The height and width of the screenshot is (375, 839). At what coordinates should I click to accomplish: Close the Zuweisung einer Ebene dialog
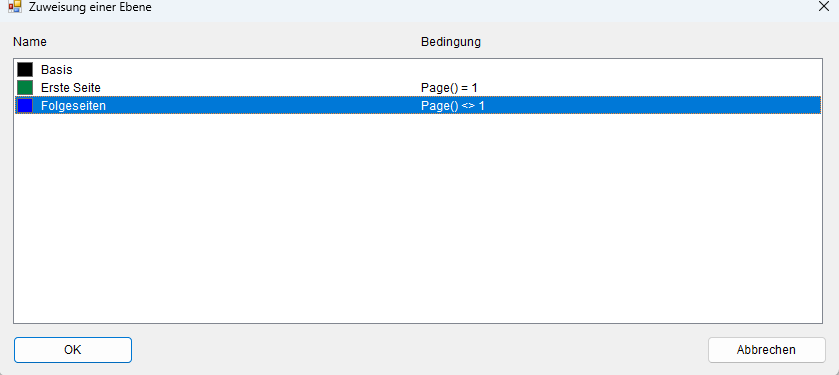[x=824, y=6]
